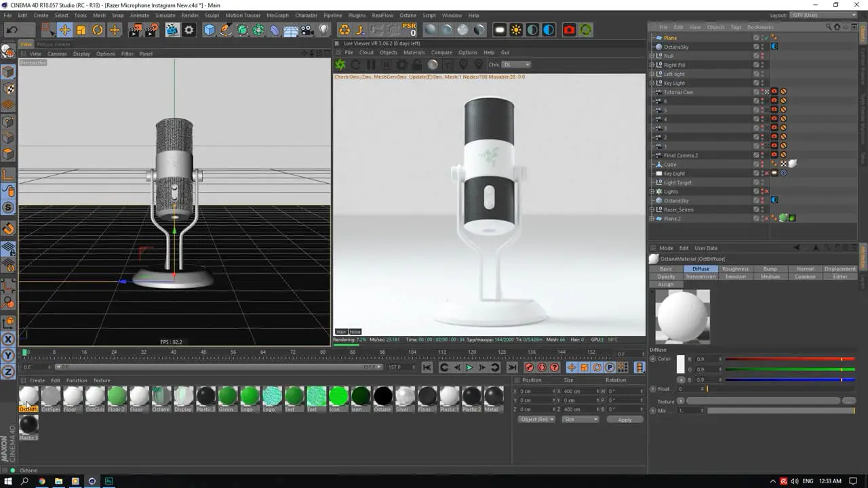
Task: Open Materials menu in Live Viewer
Action: [414, 52]
